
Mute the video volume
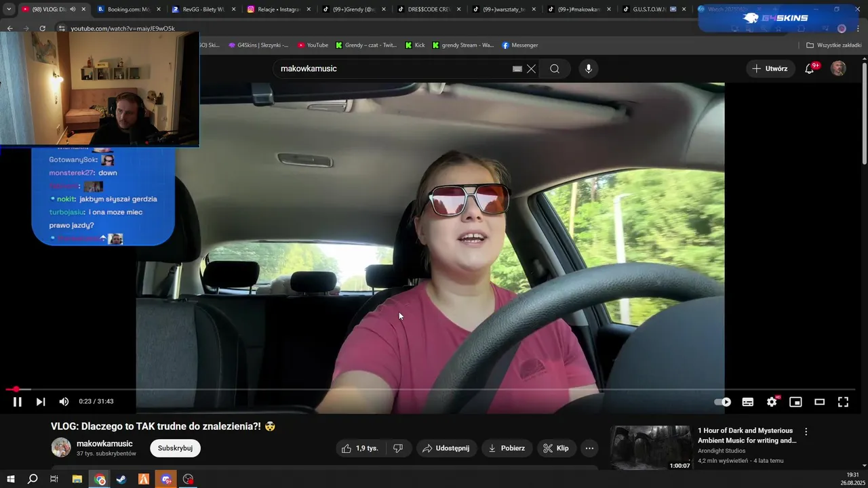coord(64,402)
